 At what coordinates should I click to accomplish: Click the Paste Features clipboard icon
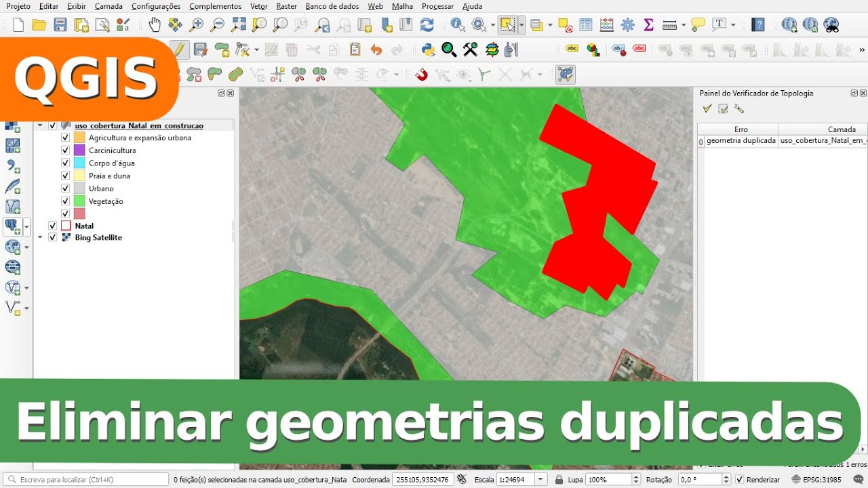tap(355, 49)
